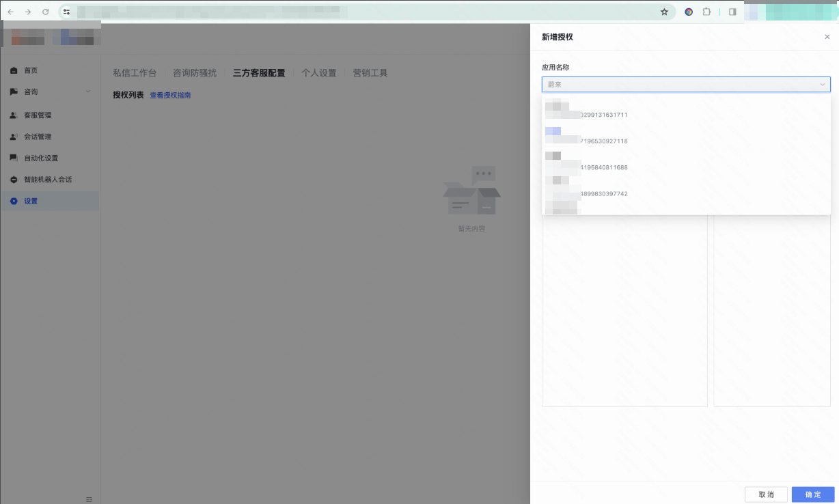Image resolution: width=839 pixels, height=504 pixels.
Task: Click the 设置 gear icon in sidebar
Action: coord(14,201)
